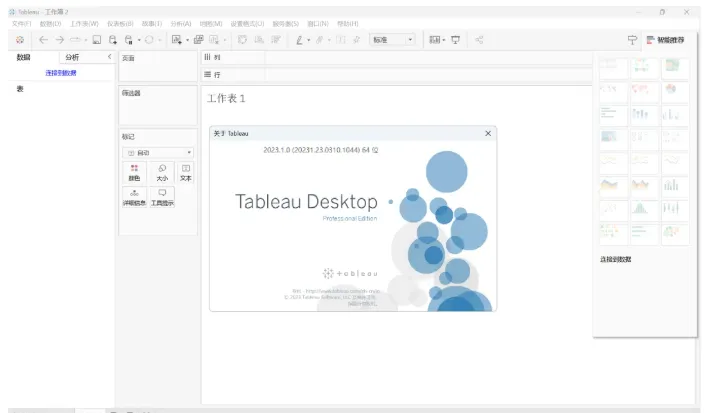Click the Redo forward arrow in toolbar
This screenshot has height=413, width=704.
click(x=59, y=40)
